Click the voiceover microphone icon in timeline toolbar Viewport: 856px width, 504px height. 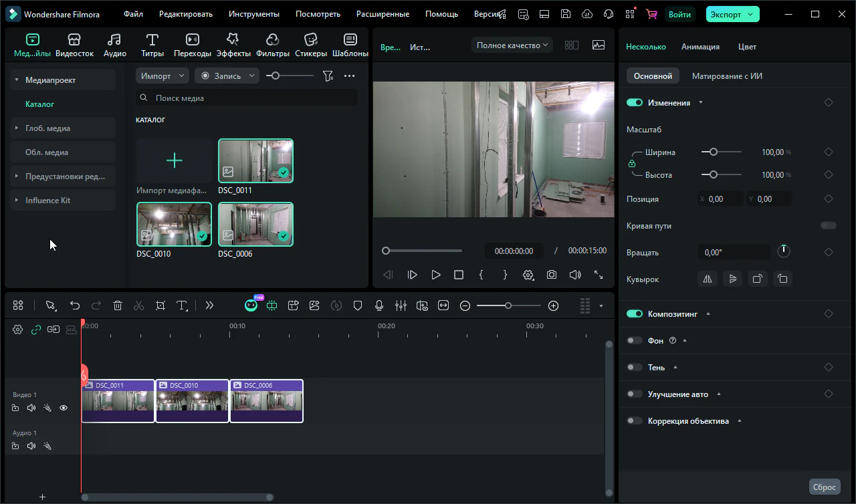(379, 305)
